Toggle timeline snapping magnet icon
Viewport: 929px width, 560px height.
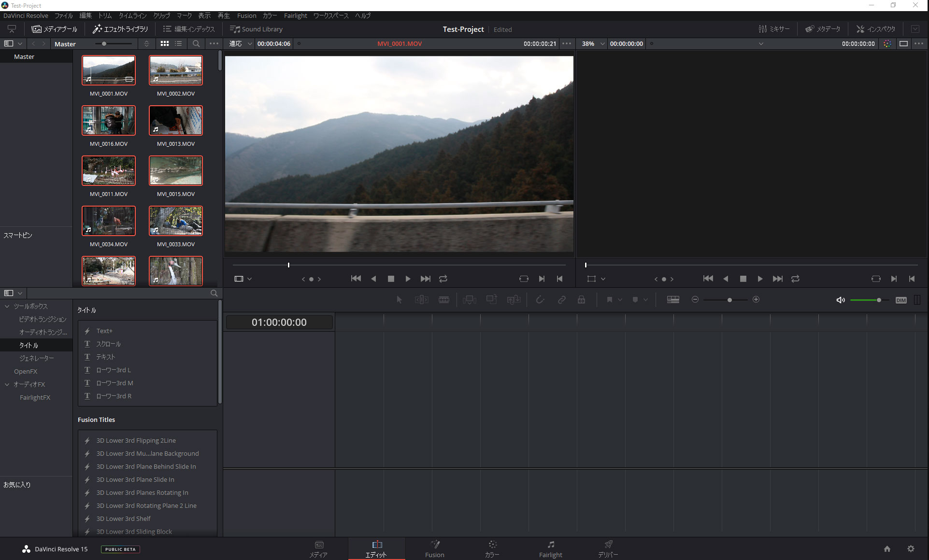coord(540,300)
